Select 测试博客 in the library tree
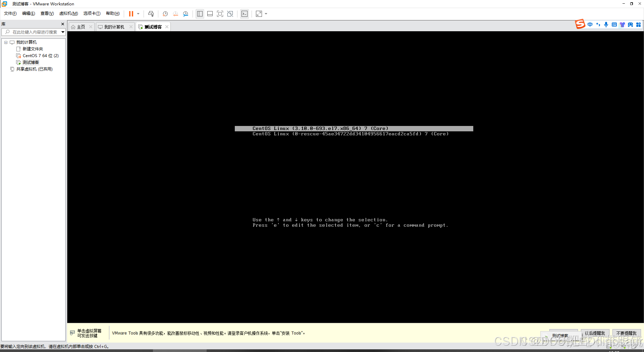The height and width of the screenshot is (352, 644). pos(31,62)
